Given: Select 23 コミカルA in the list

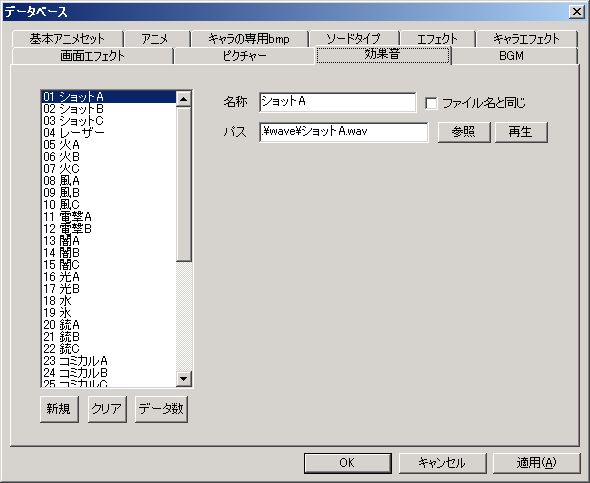Looking at the screenshot, I should point(108,361).
